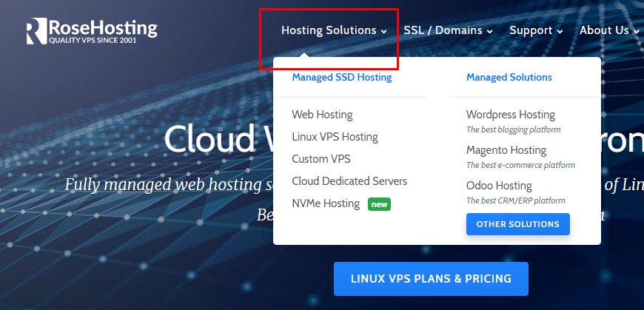
Task: Open Magento Hosting
Action: click(506, 150)
